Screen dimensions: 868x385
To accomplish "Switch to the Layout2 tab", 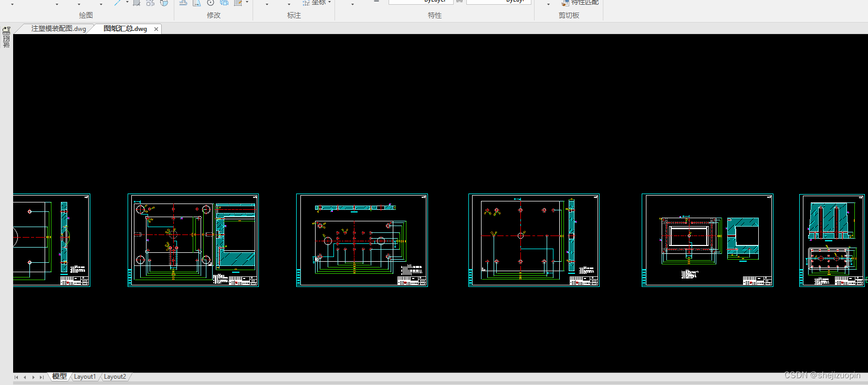I will point(115,377).
